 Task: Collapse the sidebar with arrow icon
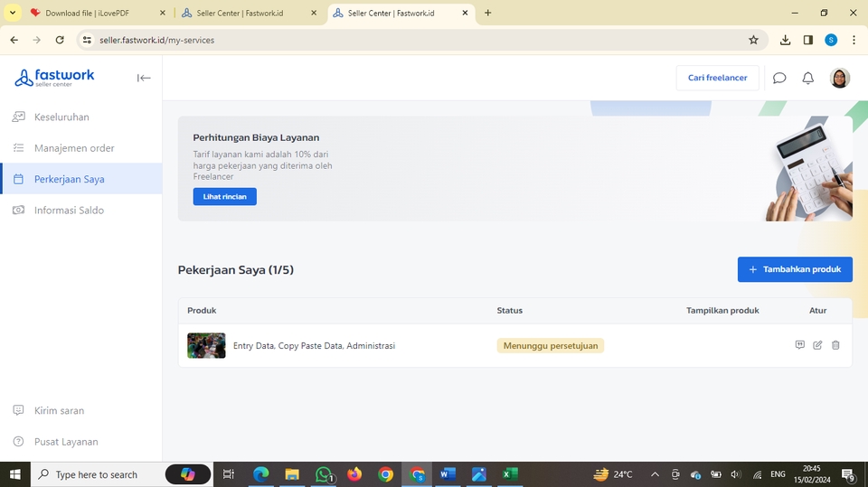pyautogui.click(x=144, y=78)
